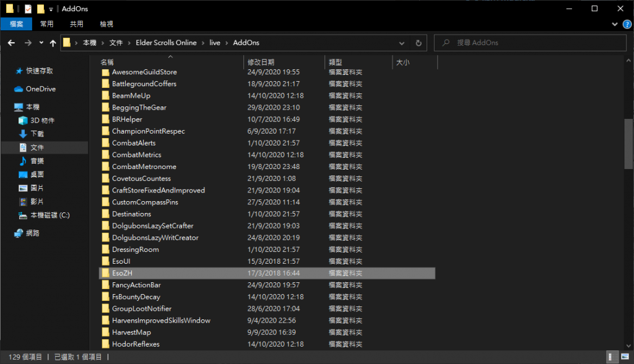634x364 pixels.
Task: Click Elder Scrolls Online breadcrumb
Action: (166, 43)
